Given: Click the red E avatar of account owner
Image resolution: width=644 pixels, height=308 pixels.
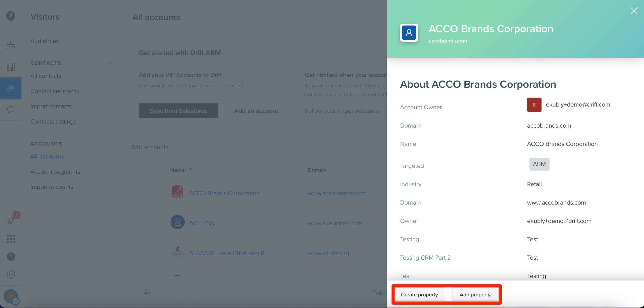Looking at the screenshot, I should coord(534,105).
